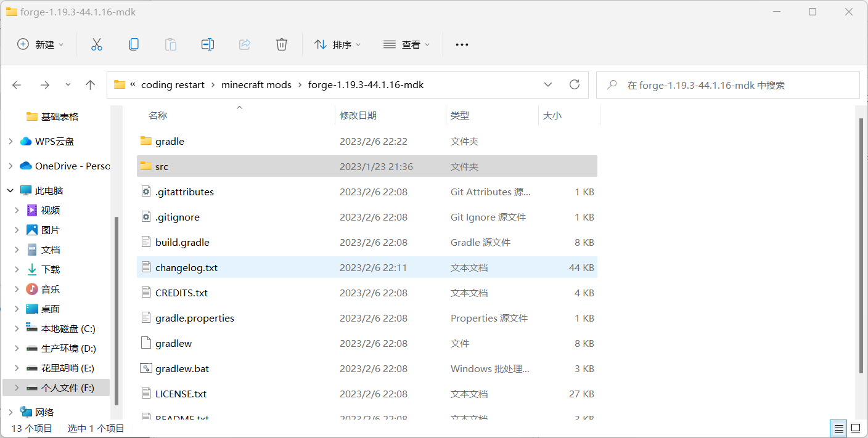
Task: Click forge-1.19.3-44.1.16-mdk breadcrumb segment
Action: pyautogui.click(x=366, y=85)
